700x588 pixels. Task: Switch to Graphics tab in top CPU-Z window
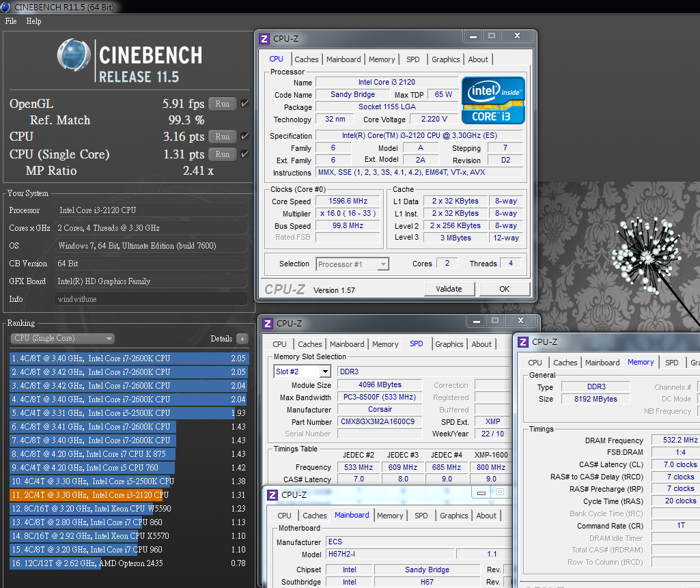point(445,59)
